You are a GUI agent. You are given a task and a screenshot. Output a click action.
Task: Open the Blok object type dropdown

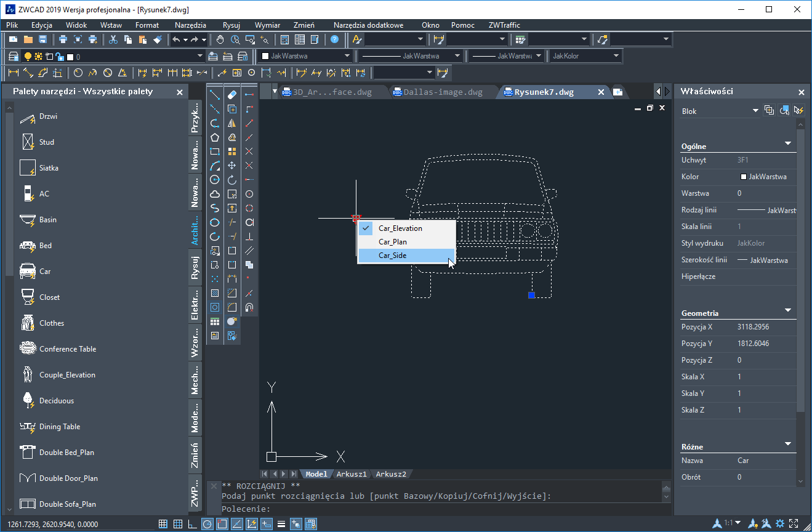pos(755,111)
